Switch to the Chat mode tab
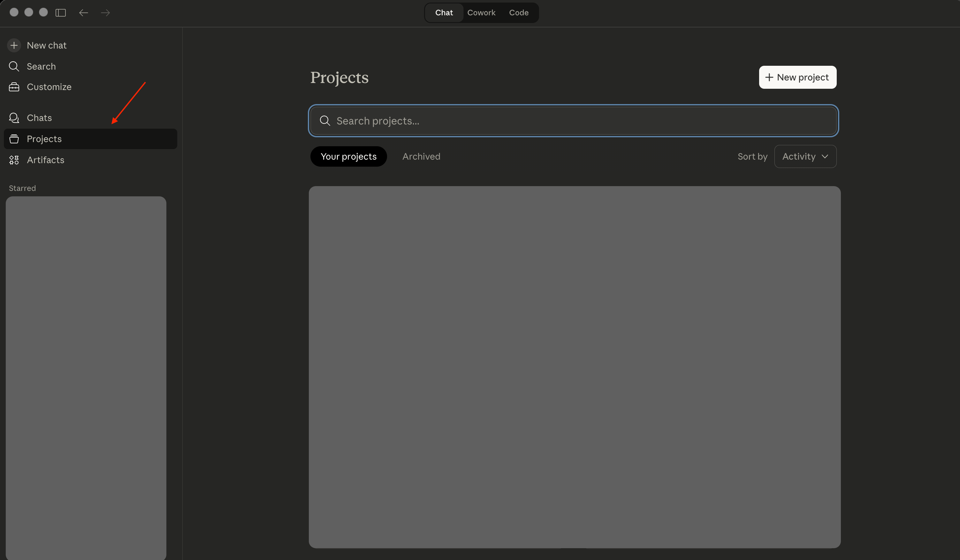960x560 pixels. (x=444, y=12)
